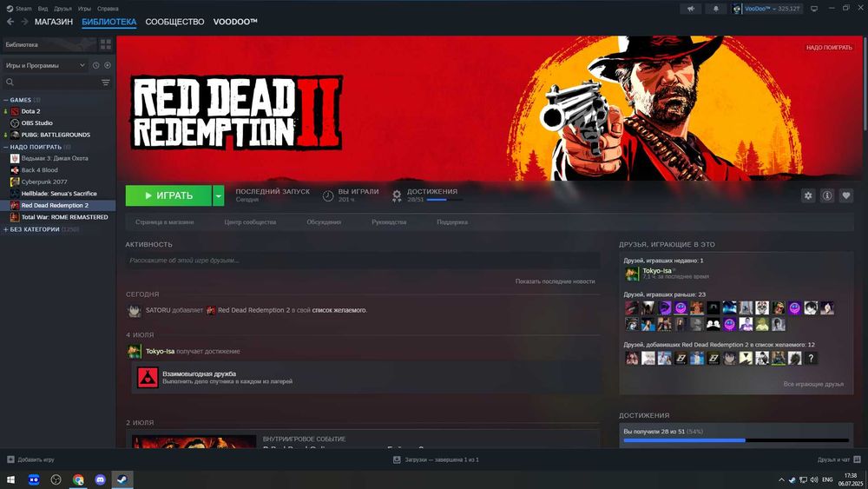The image size is (868, 489).
Task: Go forward with the navigation forward arrow
Action: tap(24, 22)
